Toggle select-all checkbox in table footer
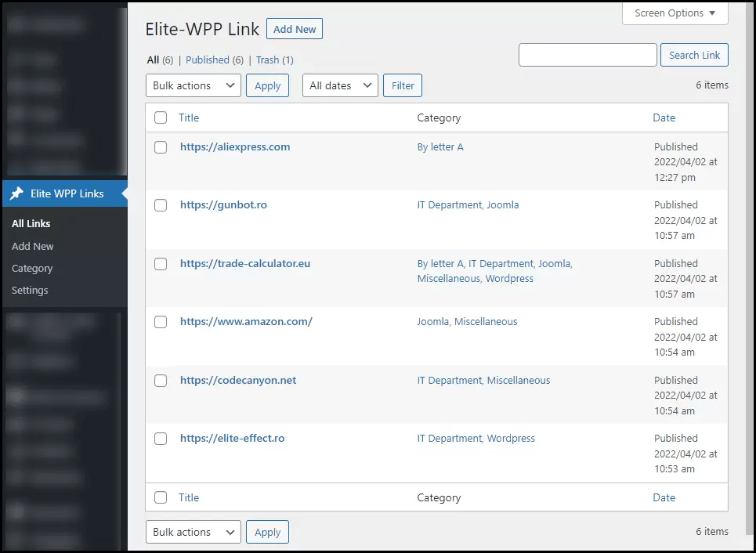Screen dimensions: 756x553 [161, 497]
